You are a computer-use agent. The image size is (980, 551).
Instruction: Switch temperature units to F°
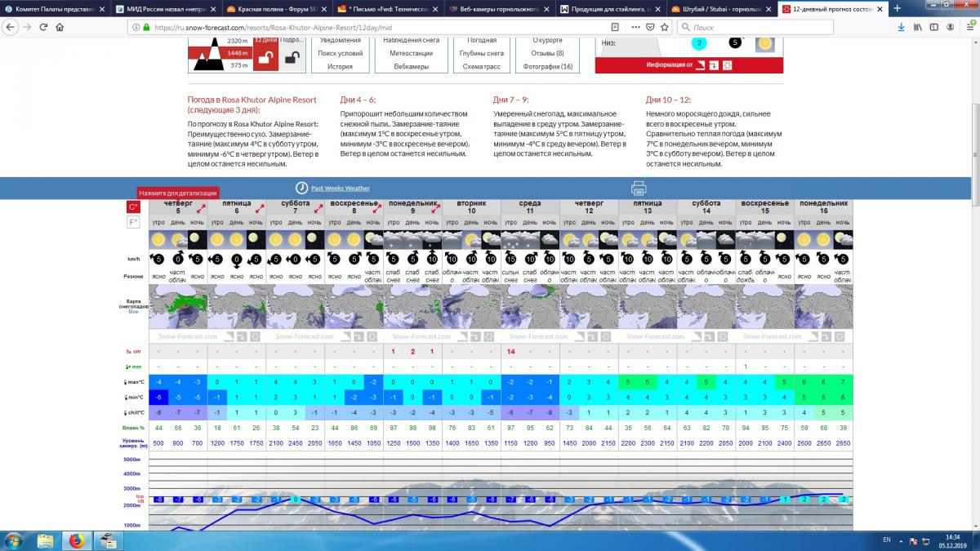tap(133, 222)
